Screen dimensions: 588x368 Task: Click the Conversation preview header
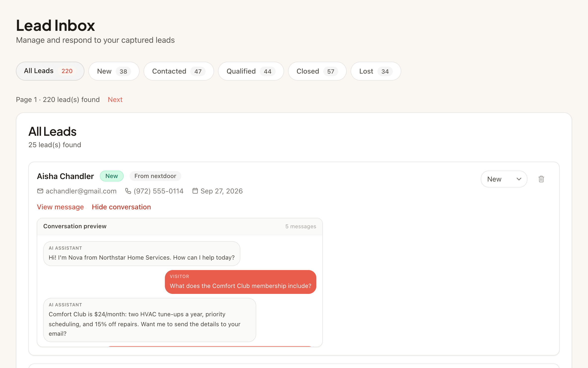[75, 226]
